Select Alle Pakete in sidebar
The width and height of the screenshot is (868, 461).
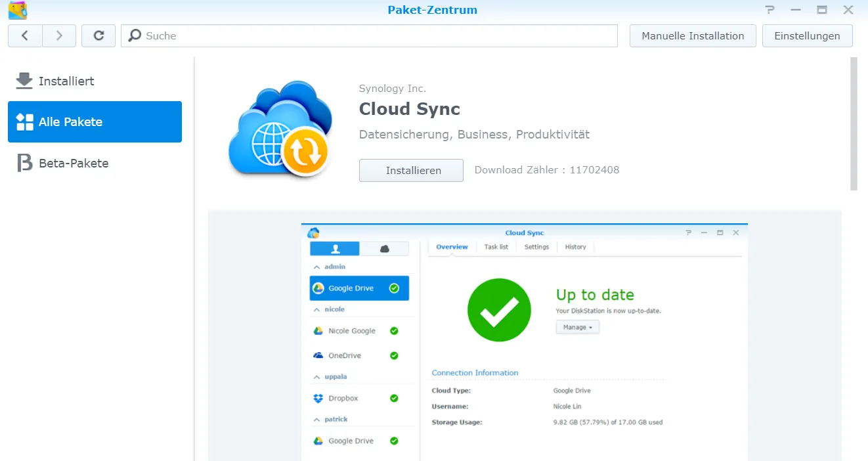click(95, 121)
